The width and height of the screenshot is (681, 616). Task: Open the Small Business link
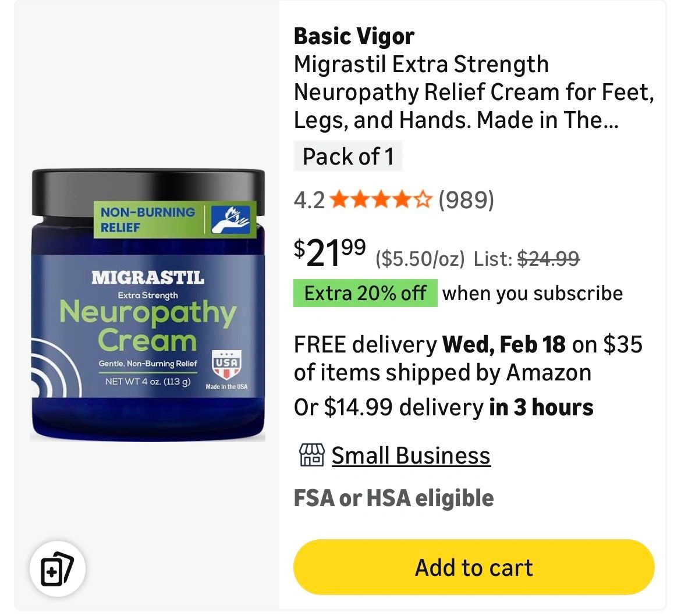[x=411, y=455]
